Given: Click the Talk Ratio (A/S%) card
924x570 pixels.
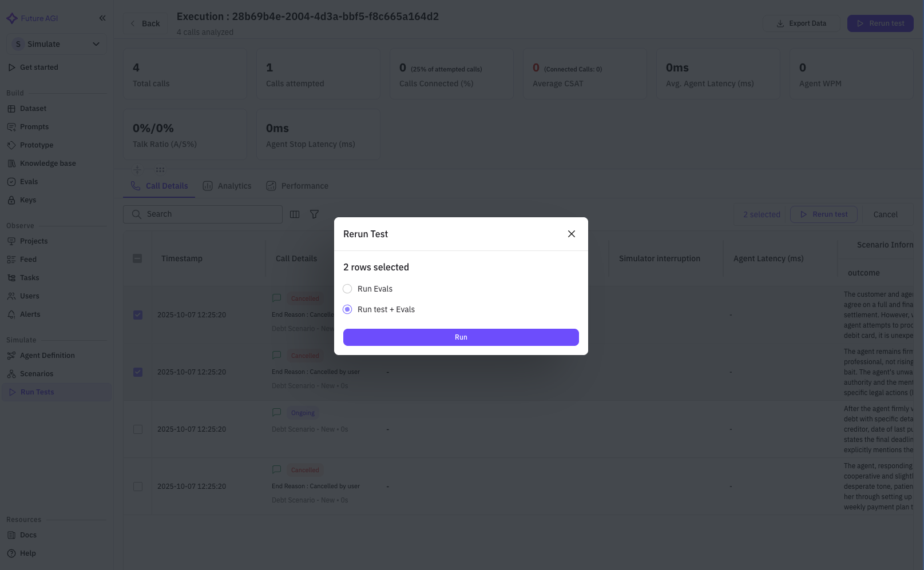Looking at the screenshot, I should coord(185,134).
